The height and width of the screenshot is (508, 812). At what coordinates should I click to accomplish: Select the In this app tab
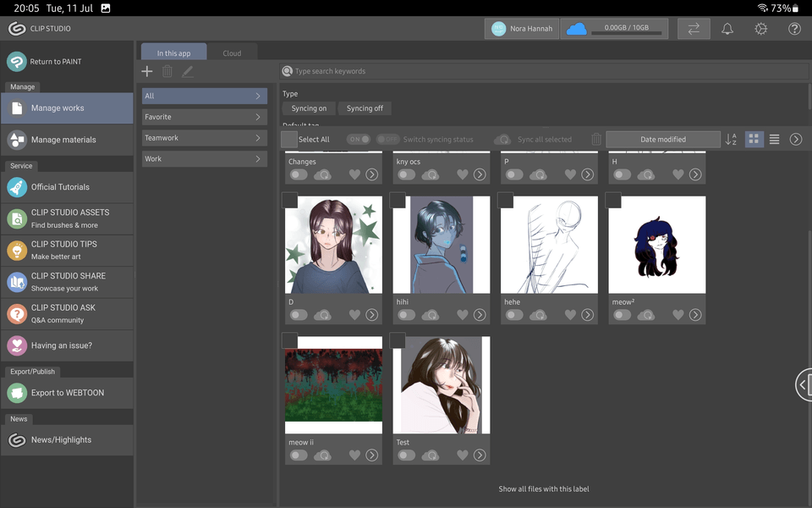coord(173,52)
